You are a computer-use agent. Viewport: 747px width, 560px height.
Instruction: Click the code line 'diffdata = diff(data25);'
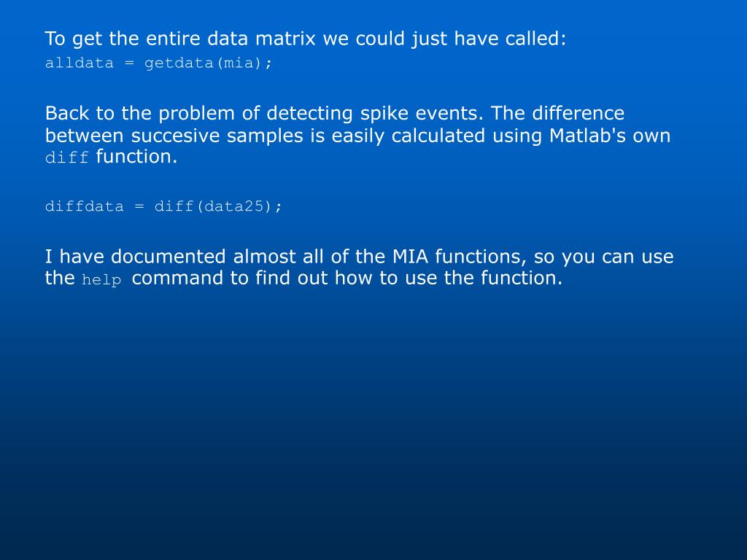(x=163, y=206)
